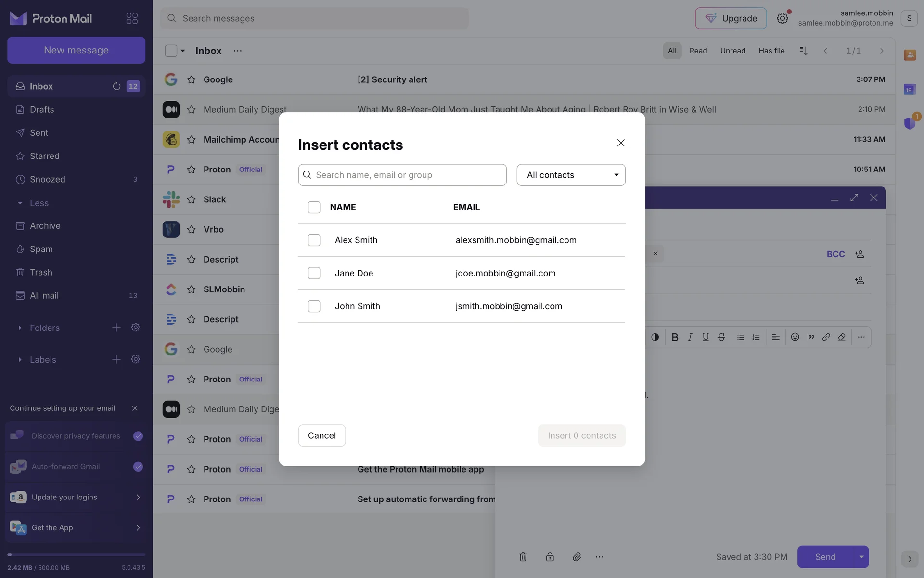Click the insert link icon
The width and height of the screenshot is (924, 578).
click(826, 337)
